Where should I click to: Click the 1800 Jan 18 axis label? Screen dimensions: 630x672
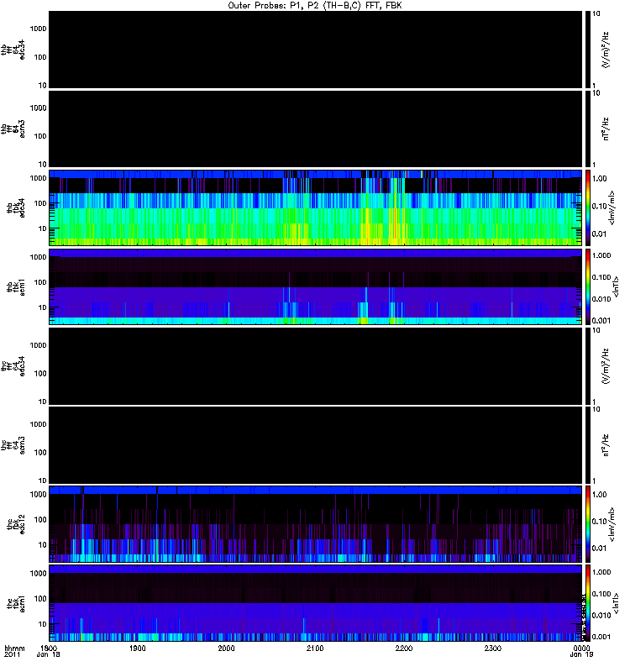click(x=49, y=651)
